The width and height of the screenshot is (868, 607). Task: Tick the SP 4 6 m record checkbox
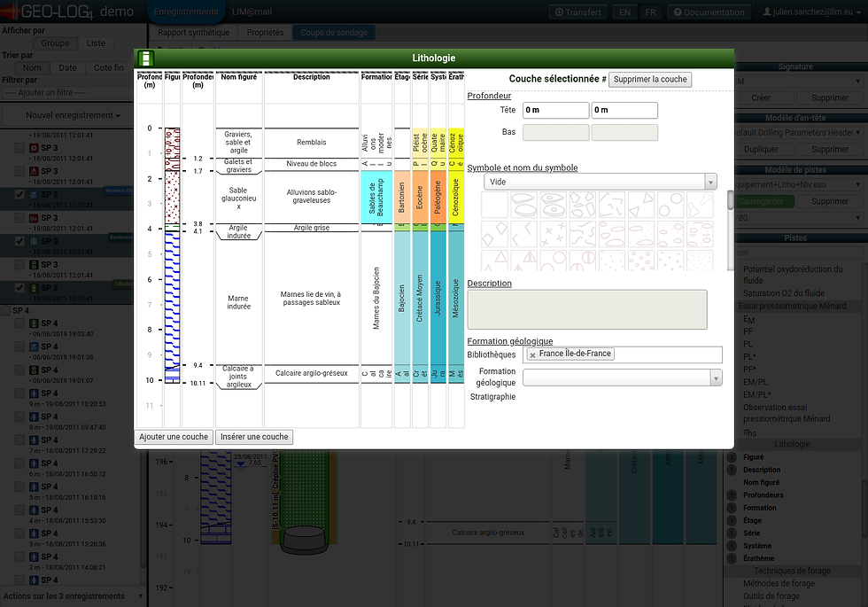click(19, 463)
